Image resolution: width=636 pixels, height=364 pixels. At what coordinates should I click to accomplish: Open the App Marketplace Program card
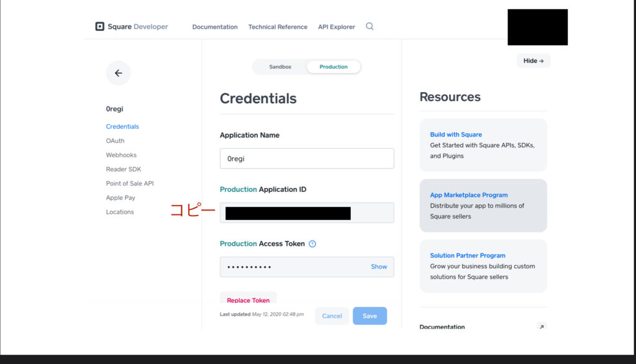(483, 206)
